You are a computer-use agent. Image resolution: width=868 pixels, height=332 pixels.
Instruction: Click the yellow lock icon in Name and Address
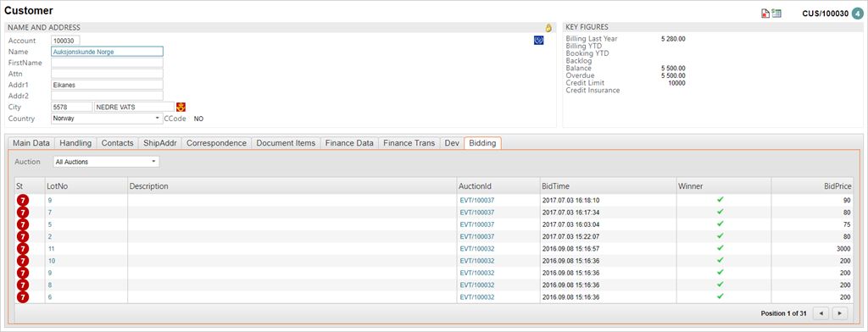pos(548,27)
